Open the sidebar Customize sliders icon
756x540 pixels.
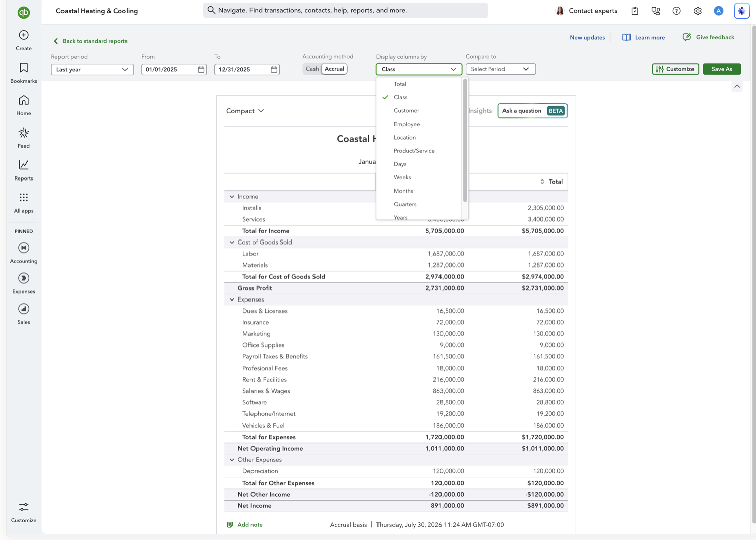coord(24,507)
